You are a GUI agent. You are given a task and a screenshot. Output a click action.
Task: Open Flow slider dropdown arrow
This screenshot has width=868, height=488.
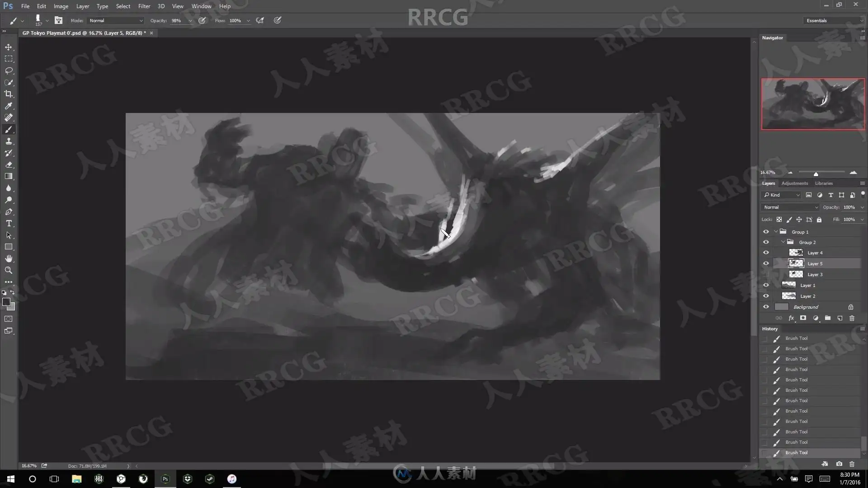click(x=248, y=21)
